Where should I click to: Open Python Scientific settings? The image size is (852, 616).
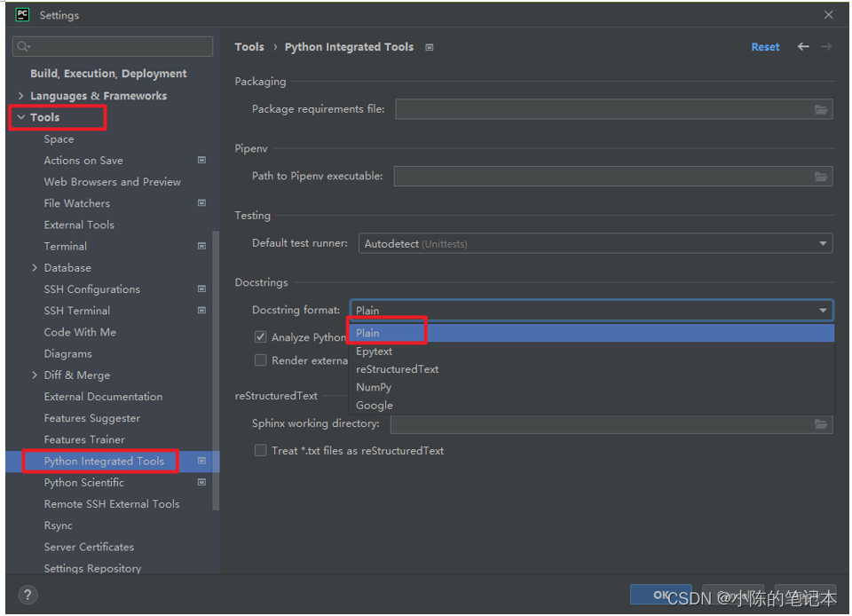pyautogui.click(x=83, y=482)
